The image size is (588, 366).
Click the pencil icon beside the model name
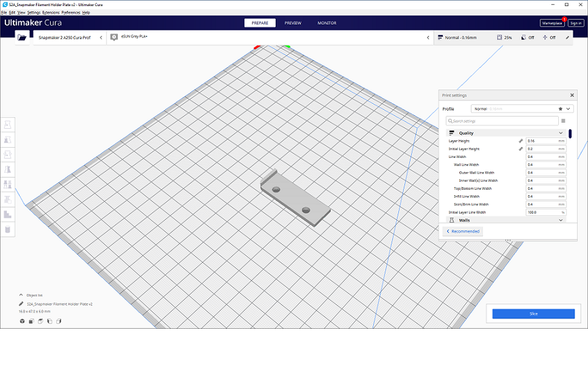(x=21, y=304)
